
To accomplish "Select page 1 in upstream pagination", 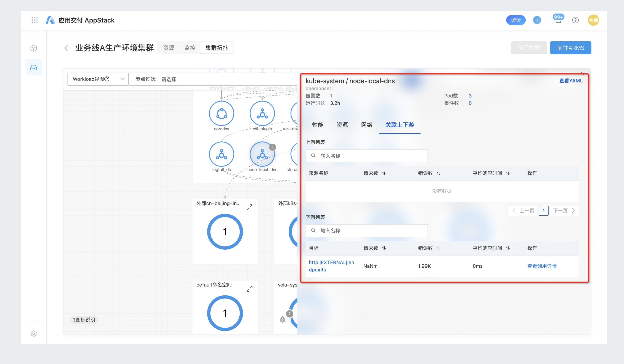I will pos(543,210).
